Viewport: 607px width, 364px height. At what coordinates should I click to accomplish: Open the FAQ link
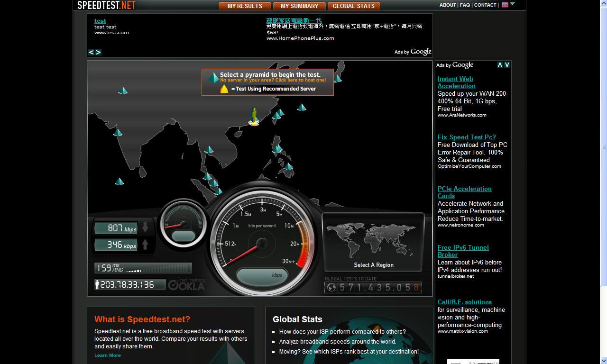coord(465,5)
